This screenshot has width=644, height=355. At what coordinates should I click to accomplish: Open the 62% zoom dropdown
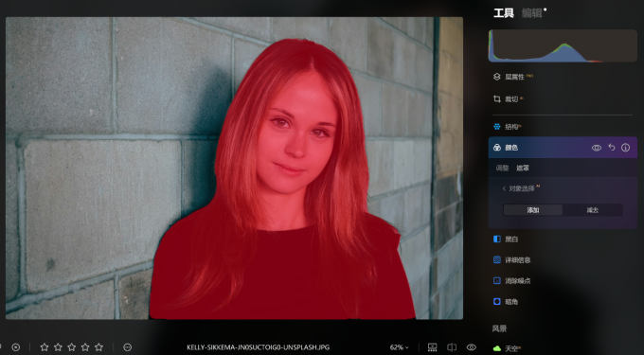click(x=400, y=347)
